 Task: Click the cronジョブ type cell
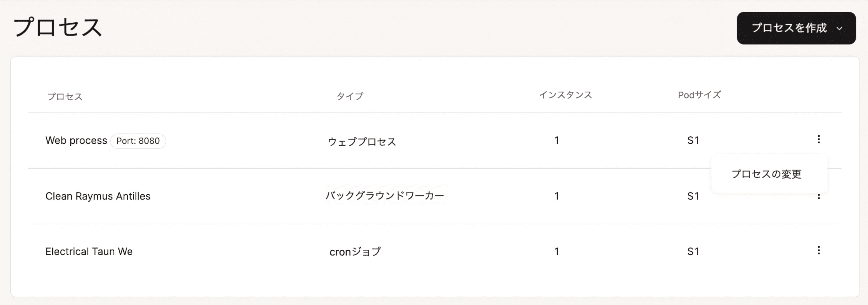click(x=355, y=251)
